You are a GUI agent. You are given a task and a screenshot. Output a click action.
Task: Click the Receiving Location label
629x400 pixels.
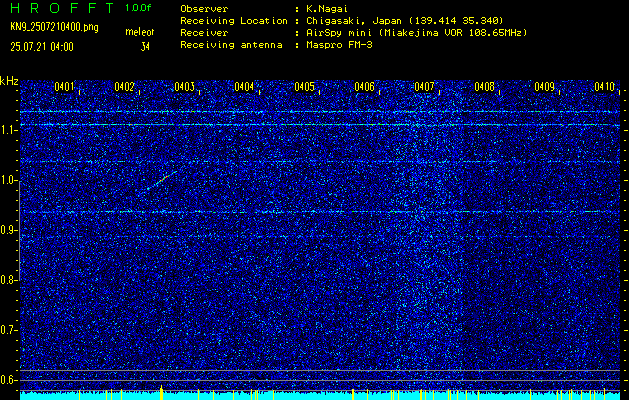pyautogui.click(x=234, y=21)
